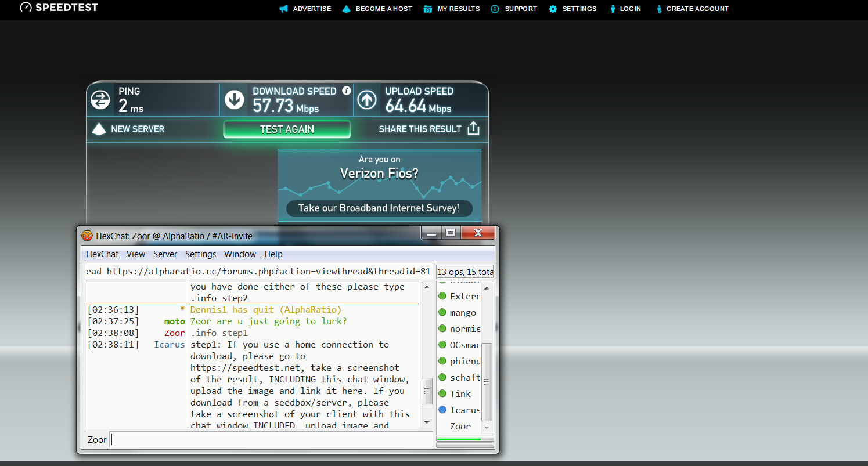The width and height of the screenshot is (868, 466).
Task: Click the download speed info icon
Action: [x=347, y=91]
